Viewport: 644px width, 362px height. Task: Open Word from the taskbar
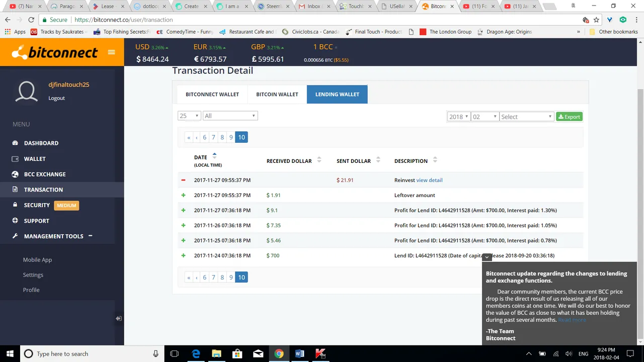(299, 353)
